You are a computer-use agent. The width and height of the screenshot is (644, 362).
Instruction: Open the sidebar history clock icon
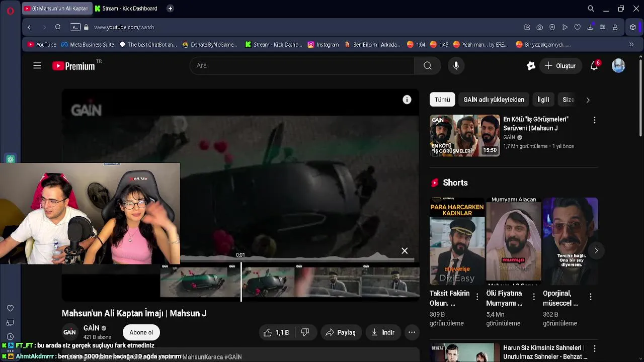tap(10, 337)
